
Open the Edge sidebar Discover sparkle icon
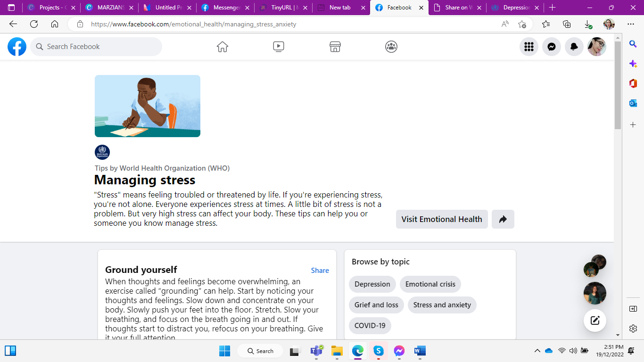633,64
